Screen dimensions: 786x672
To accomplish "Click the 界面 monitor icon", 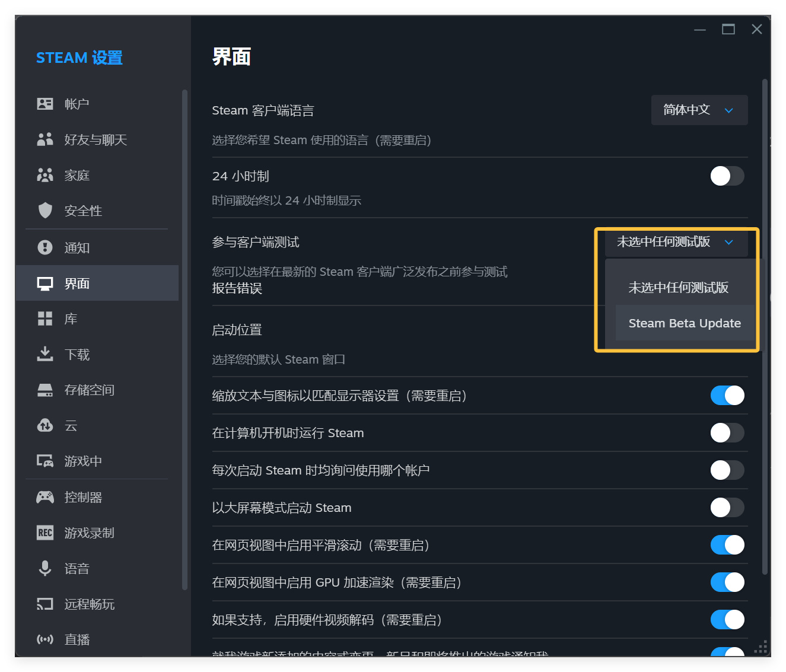I will point(45,284).
